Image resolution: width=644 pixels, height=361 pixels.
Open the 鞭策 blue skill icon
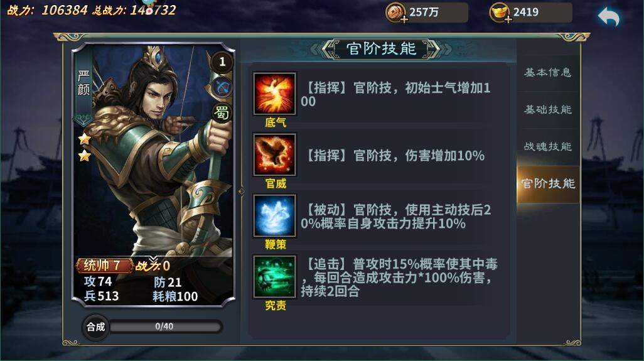[274, 215]
